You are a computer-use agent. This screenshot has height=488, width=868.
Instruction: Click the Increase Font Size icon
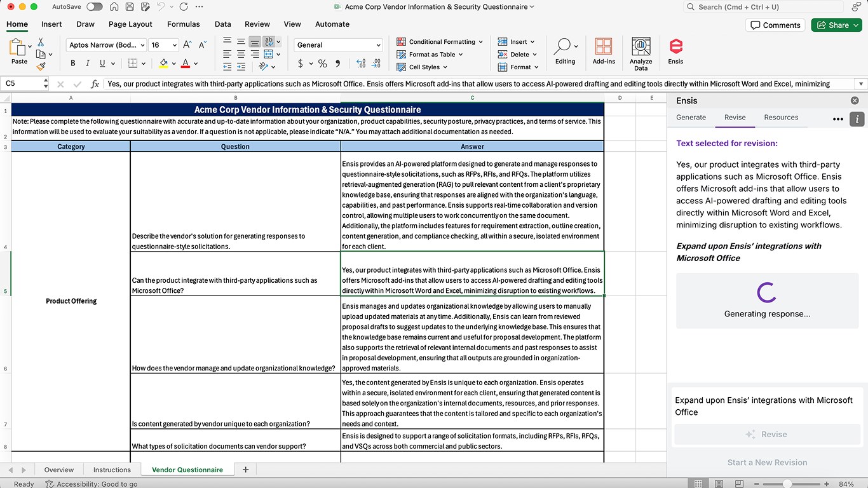click(187, 45)
